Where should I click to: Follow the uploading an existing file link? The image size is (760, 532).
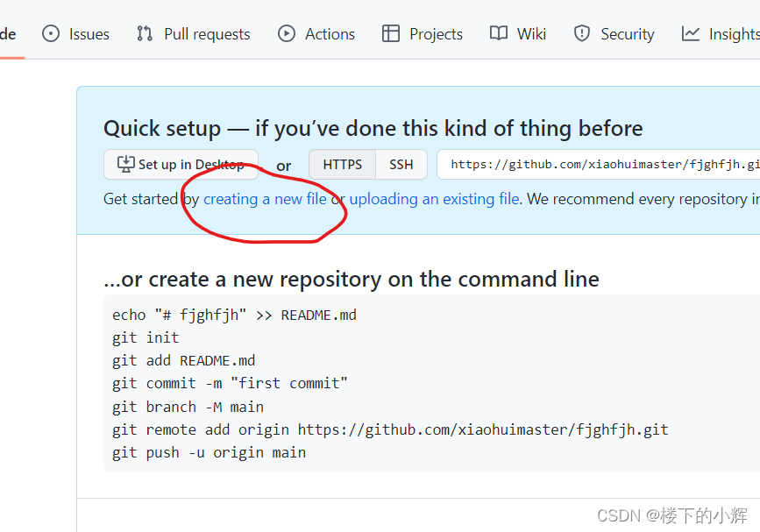[434, 199]
